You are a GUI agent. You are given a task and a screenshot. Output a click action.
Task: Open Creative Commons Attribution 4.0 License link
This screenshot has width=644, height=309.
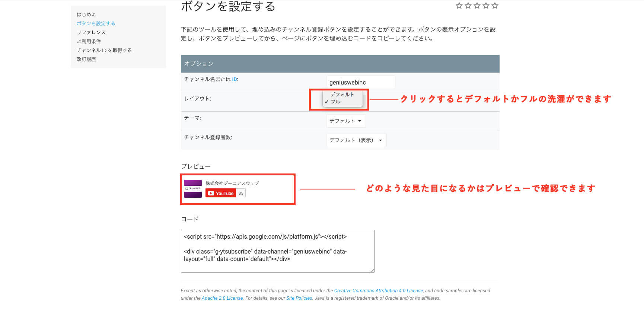click(x=379, y=291)
